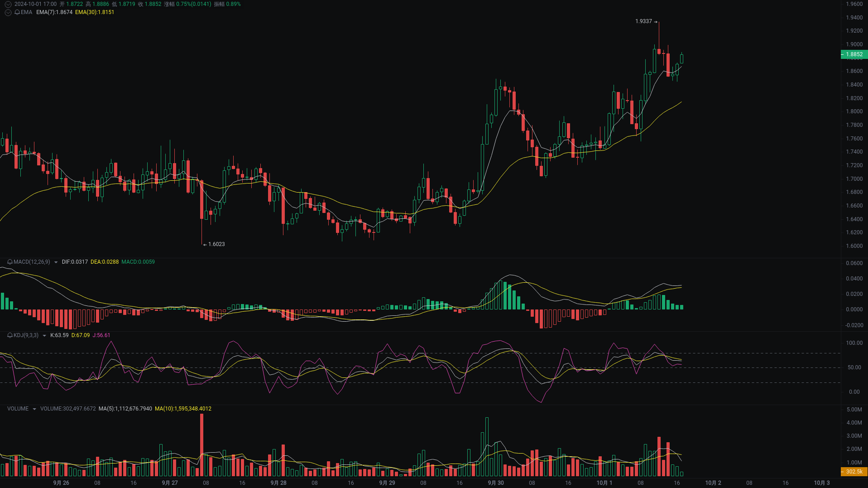Image resolution: width=868 pixels, height=488 pixels.
Task: Click the low price 1.8719
Action: click(x=127, y=4)
